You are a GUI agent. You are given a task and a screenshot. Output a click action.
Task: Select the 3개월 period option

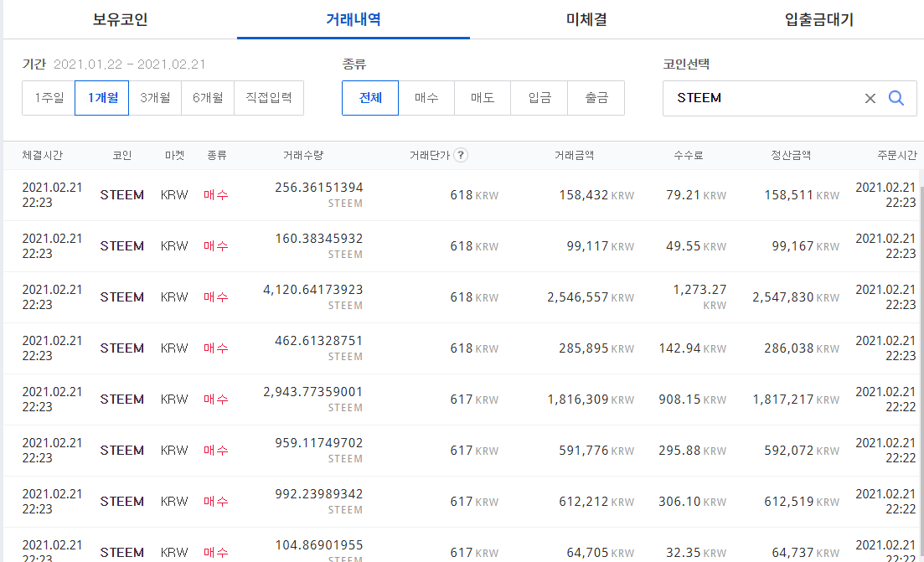pyautogui.click(x=155, y=98)
